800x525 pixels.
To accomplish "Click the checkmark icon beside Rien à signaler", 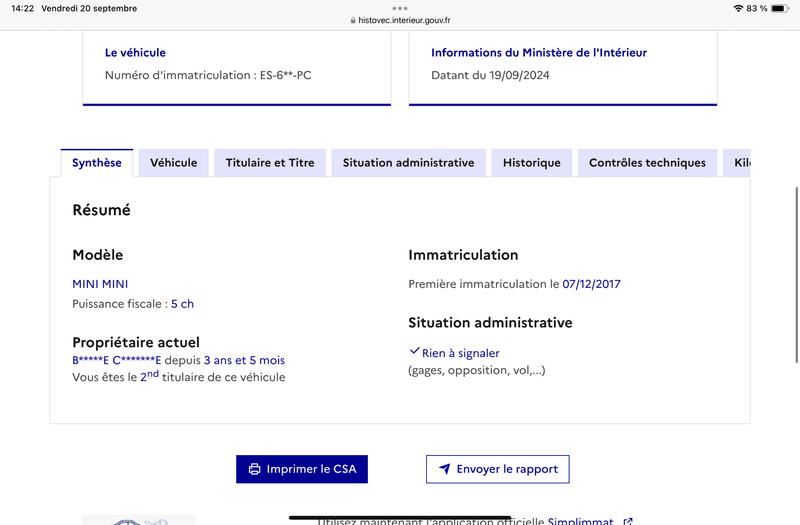I will click(414, 351).
